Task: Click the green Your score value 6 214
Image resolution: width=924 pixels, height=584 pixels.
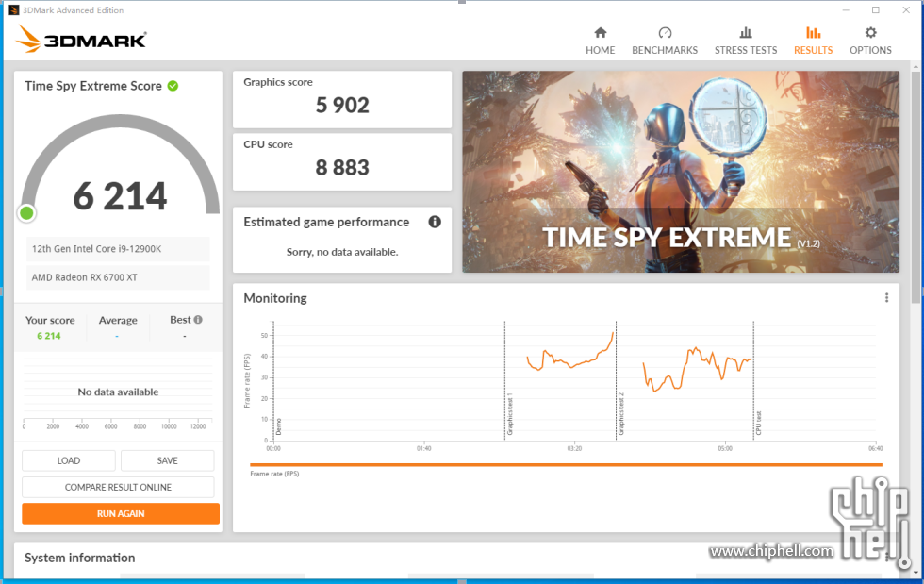Action: coord(49,336)
